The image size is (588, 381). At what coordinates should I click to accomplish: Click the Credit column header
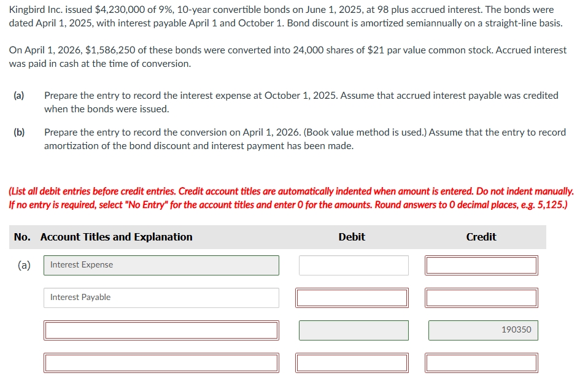click(481, 237)
